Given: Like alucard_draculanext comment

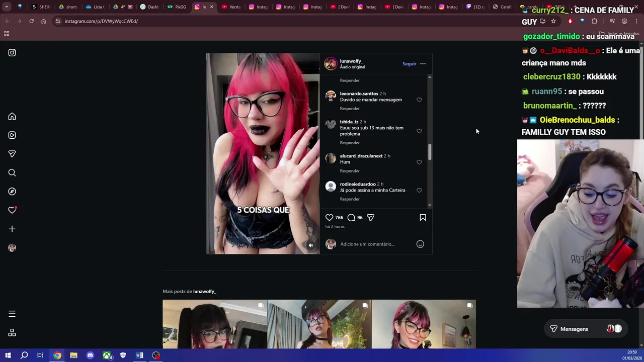Looking at the screenshot, I should (x=419, y=162).
